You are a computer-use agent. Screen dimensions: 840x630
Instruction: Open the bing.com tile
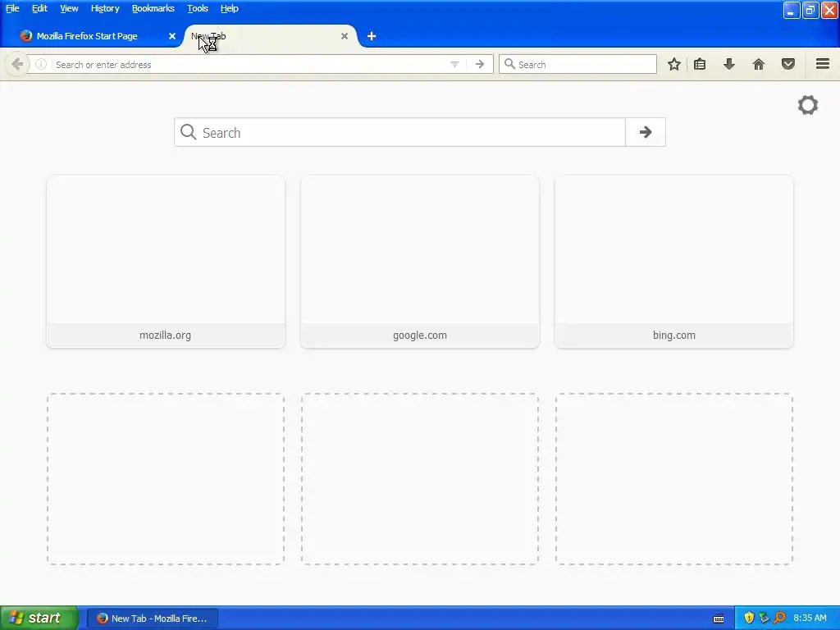[x=674, y=262]
